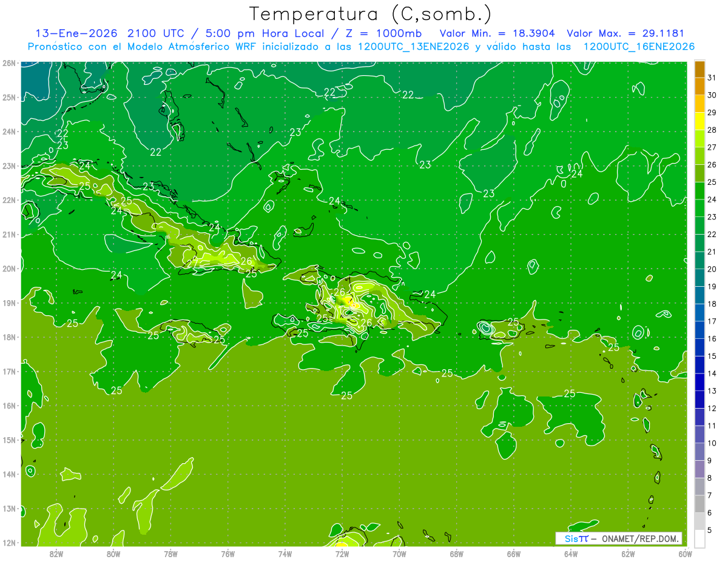The image size is (728, 562).
Task: Click the longitude axis label 82W
Action: [x=56, y=554]
